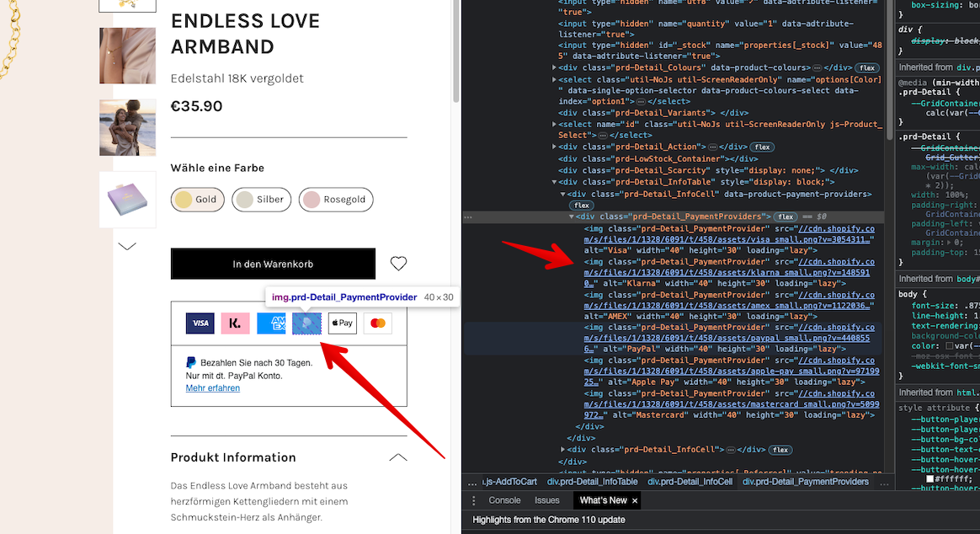This screenshot has width=980, height=534.
Task: Click Edelstahl 18K vergoldet subtitle
Action: (x=237, y=78)
